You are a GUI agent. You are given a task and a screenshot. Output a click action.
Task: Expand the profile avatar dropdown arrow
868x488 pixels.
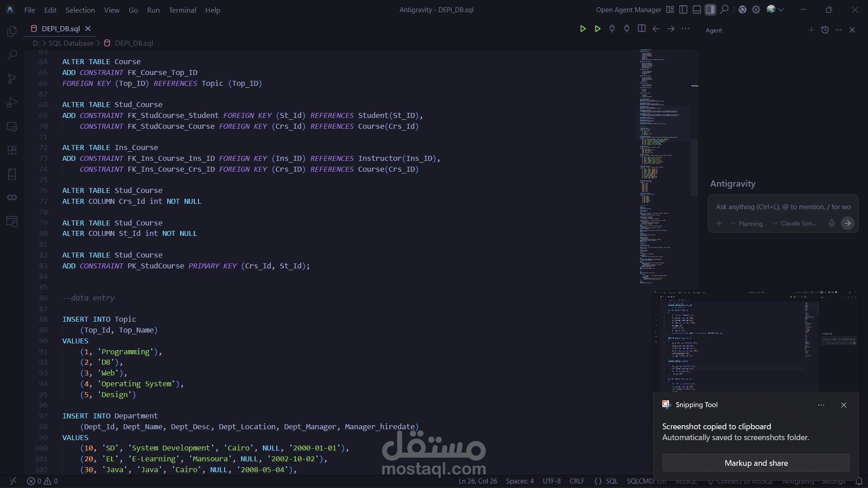(x=781, y=9)
